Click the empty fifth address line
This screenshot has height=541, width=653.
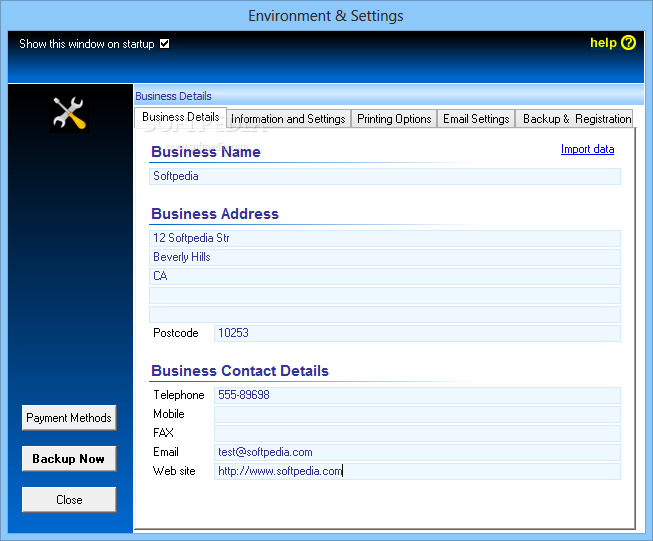coord(385,314)
